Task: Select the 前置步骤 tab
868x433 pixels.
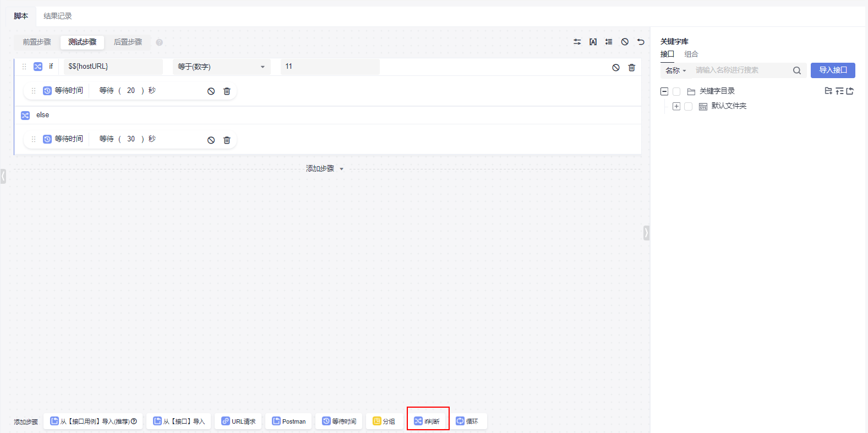Action: click(x=37, y=42)
